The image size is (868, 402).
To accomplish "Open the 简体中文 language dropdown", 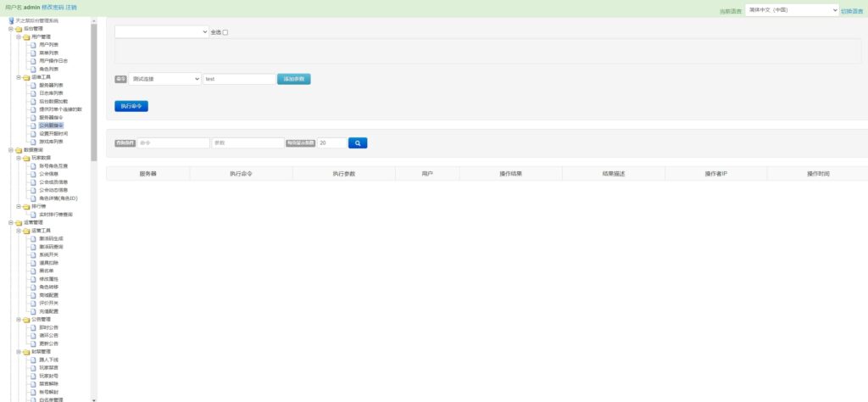I will 791,11.
